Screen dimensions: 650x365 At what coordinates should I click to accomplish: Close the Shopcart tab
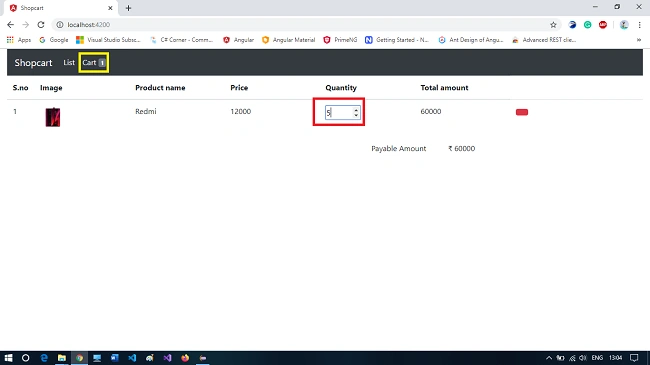point(110,8)
